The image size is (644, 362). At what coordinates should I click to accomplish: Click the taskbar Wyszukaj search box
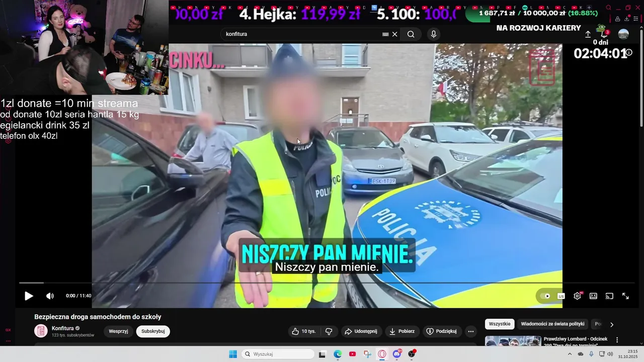pos(278,354)
